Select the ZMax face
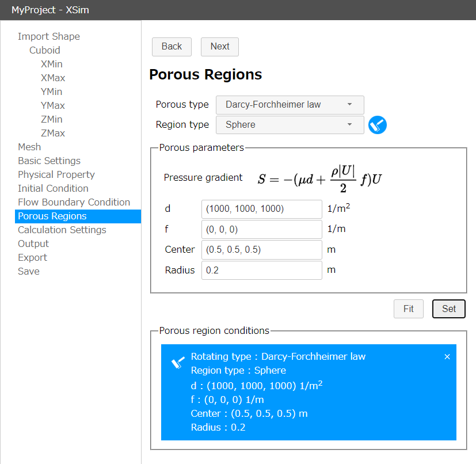 coord(53,134)
